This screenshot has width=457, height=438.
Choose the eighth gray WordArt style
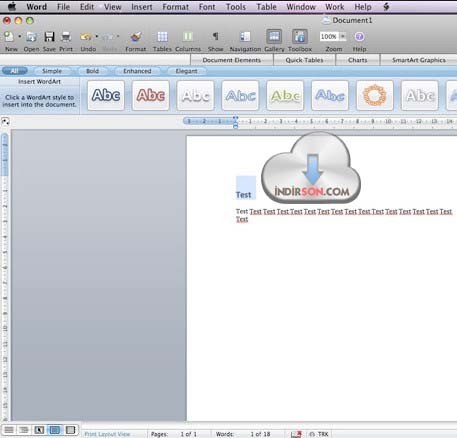pos(420,95)
